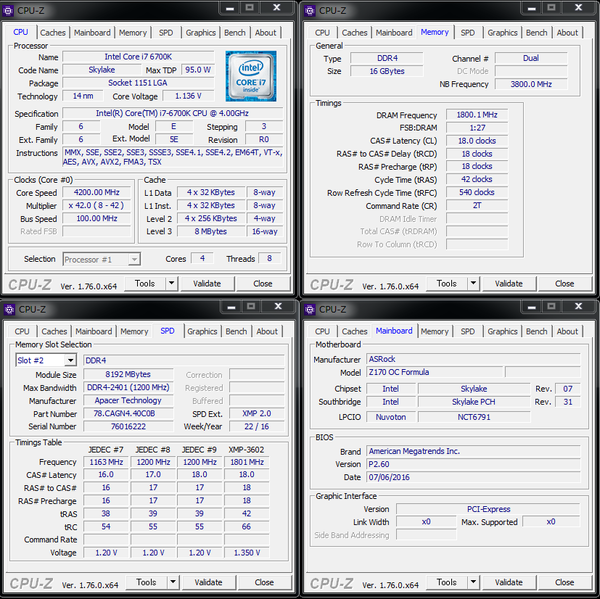Switch to Caches tab in CPU window
The height and width of the screenshot is (599, 600).
tap(52, 33)
